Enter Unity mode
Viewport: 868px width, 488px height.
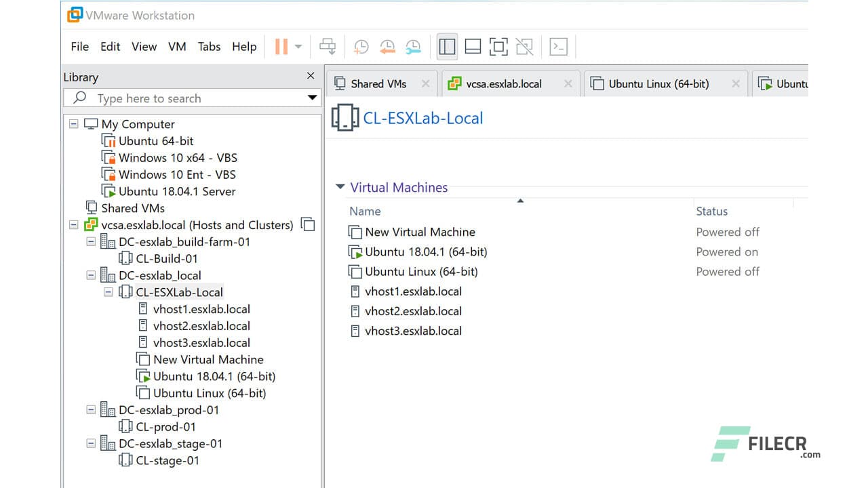click(524, 46)
